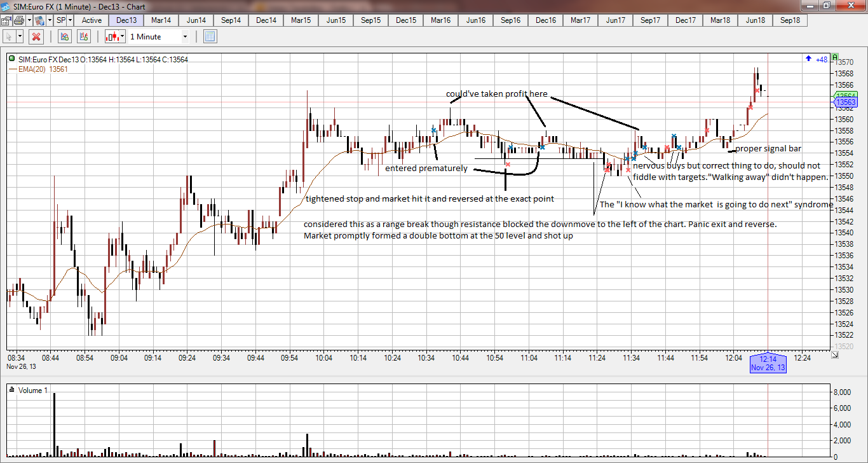Image resolution: width=868 pixels, height=463 pixels.
Task: Open the Dec17 contract tab
Action: (686, 20)
